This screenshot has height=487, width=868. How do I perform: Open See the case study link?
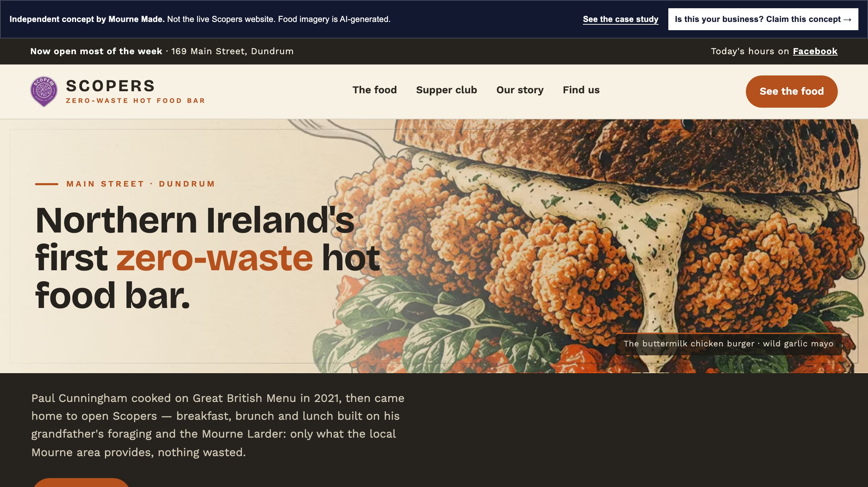tap(621, 19)
